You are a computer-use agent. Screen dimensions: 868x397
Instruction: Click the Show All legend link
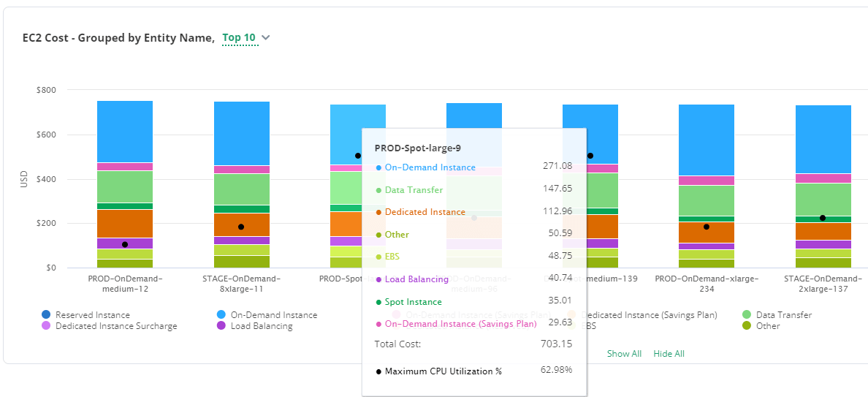624,353
